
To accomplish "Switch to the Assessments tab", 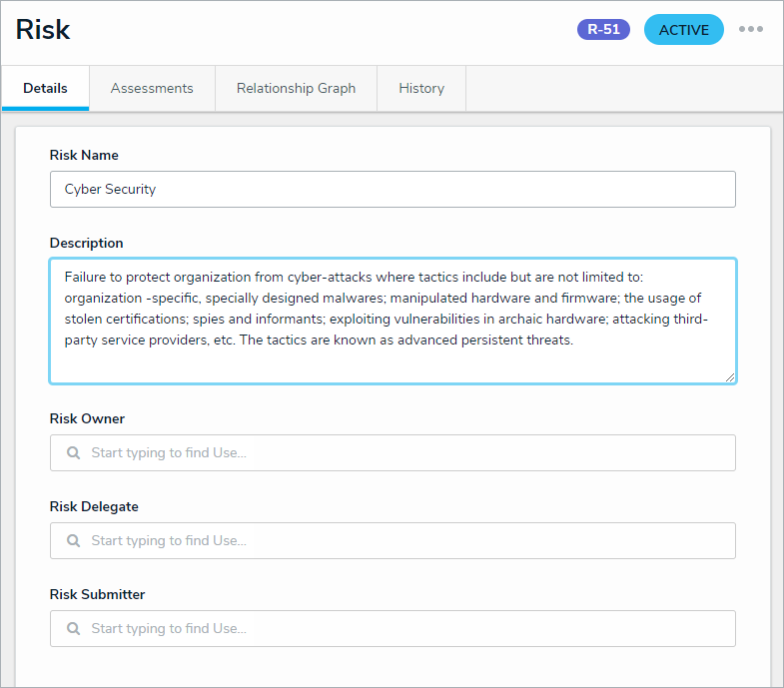I will click(152, 88).
